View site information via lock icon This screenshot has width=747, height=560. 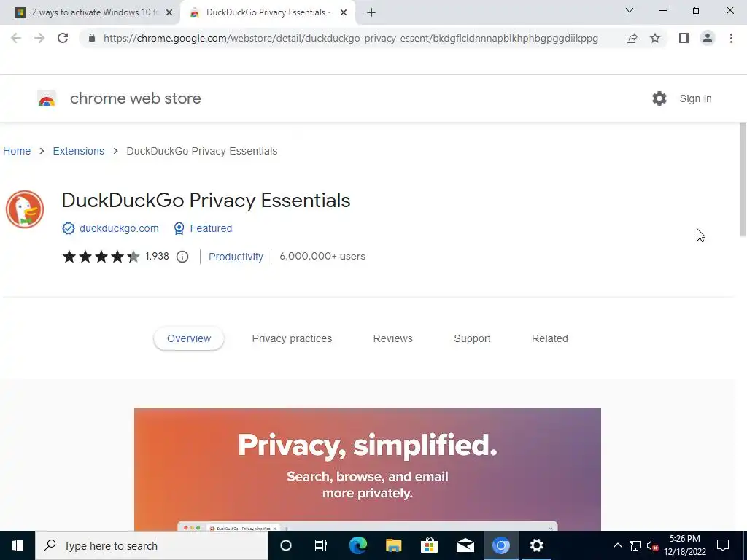(92, 38)
